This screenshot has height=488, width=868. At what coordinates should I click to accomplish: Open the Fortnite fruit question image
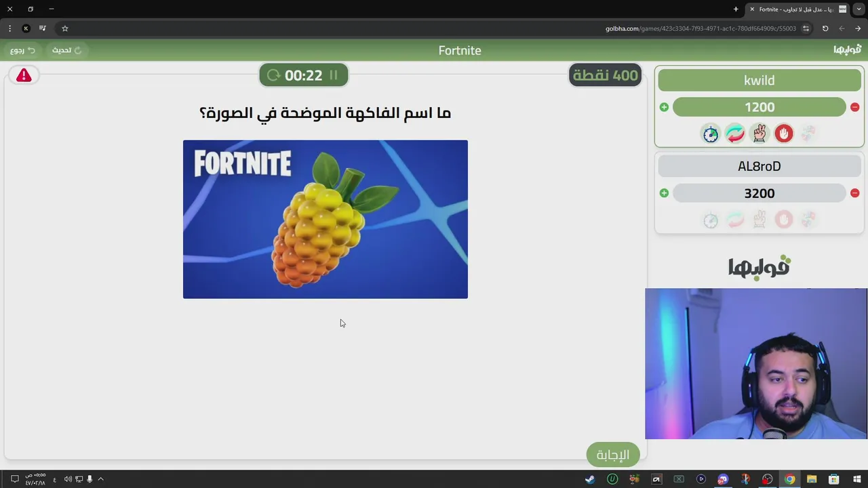pos(325,219)
